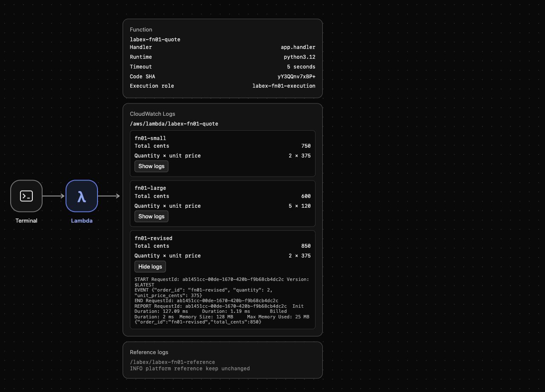Image resolution: width=545 pixels, height=392 pixels.
Task: Select the Code SHA value "yY3QQnv7xBP+"
Action: (x=296, y=77)
